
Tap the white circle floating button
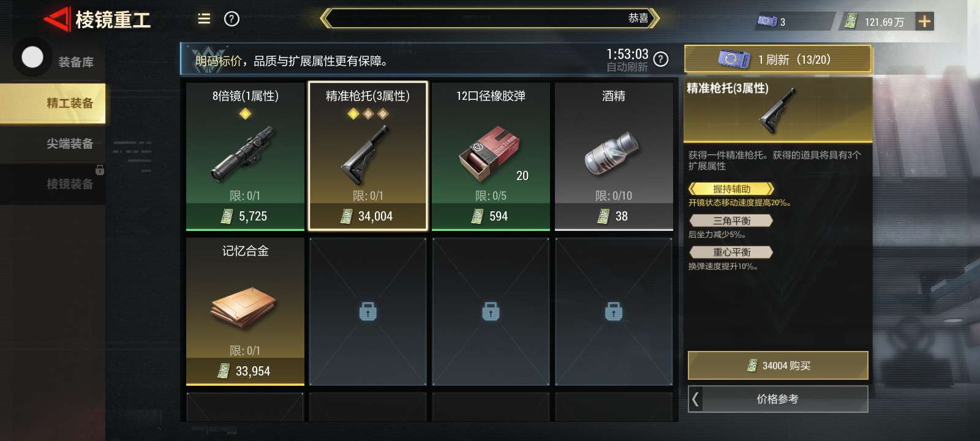point(32,58)
